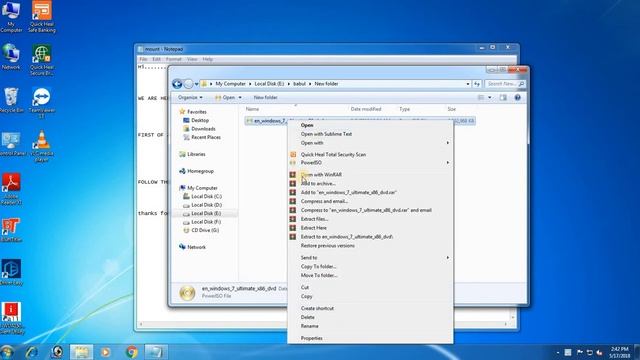The width and height of the screenshot is (640, 360).
Task: Open Quick Heal Secure Browser desktop shortcut
Action: pos(42,60)
